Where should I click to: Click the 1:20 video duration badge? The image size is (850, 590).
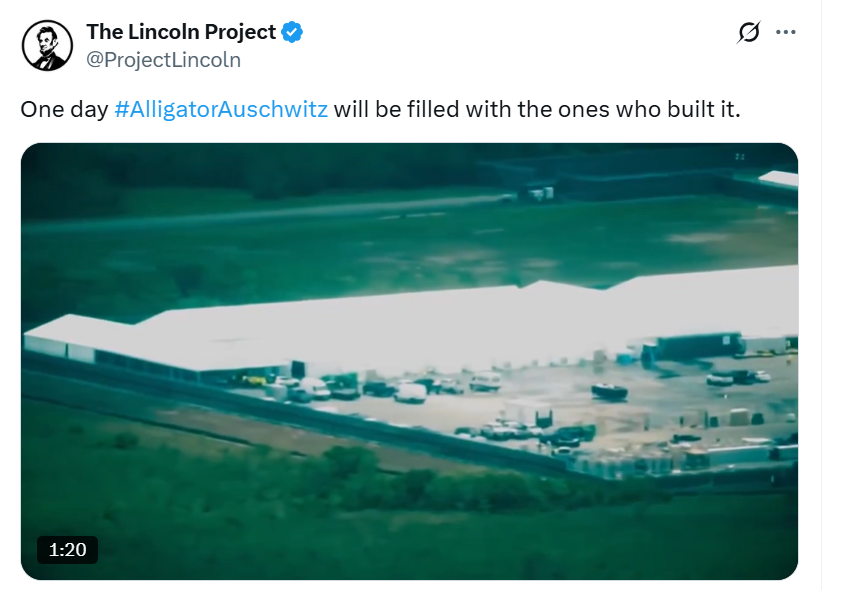coord(67,550)
